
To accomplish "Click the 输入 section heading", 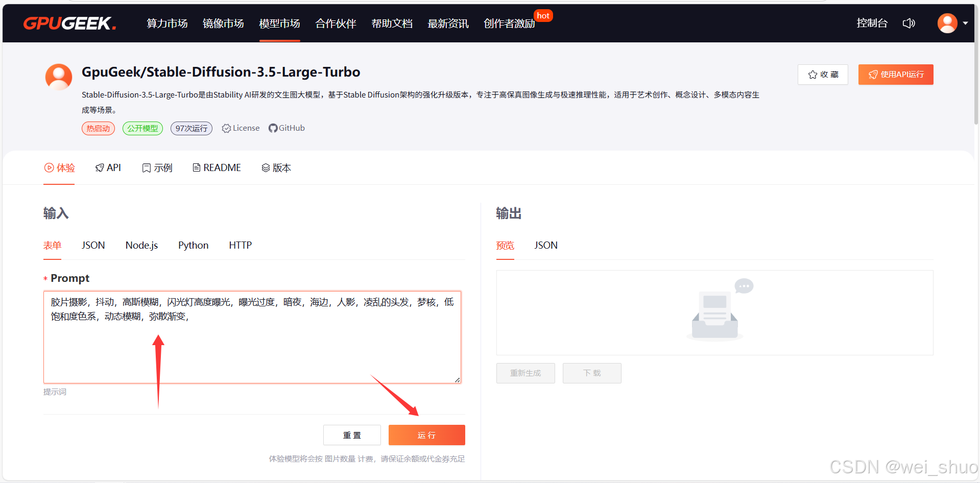I will 56,213.
